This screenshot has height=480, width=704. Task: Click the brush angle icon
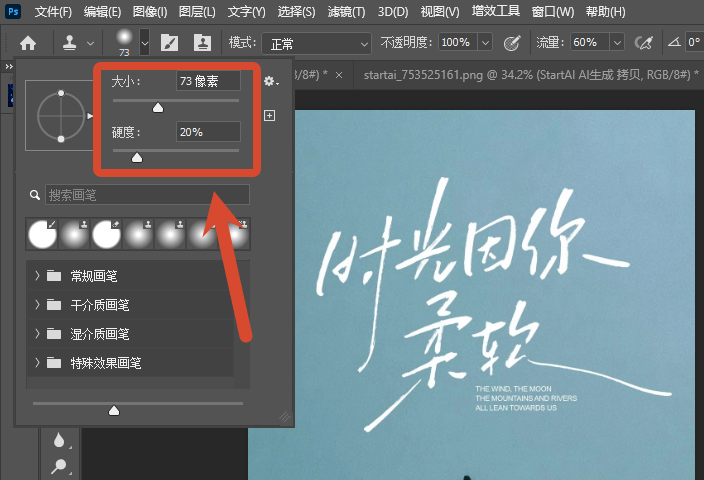click(x=674, y=43)
